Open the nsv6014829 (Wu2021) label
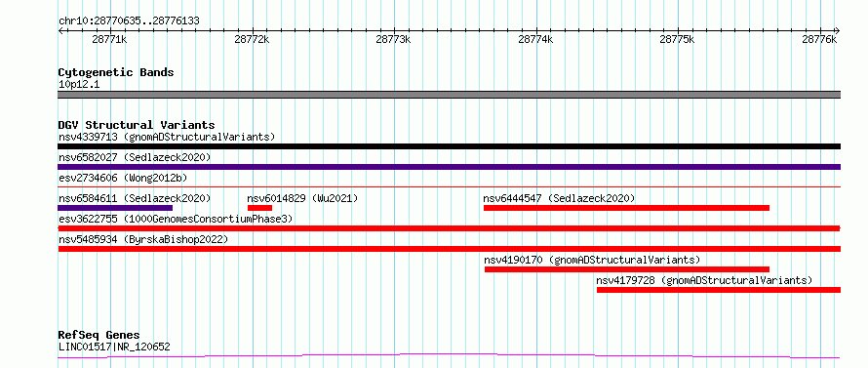This screenshot has height=368, width=868. [302, 198]
